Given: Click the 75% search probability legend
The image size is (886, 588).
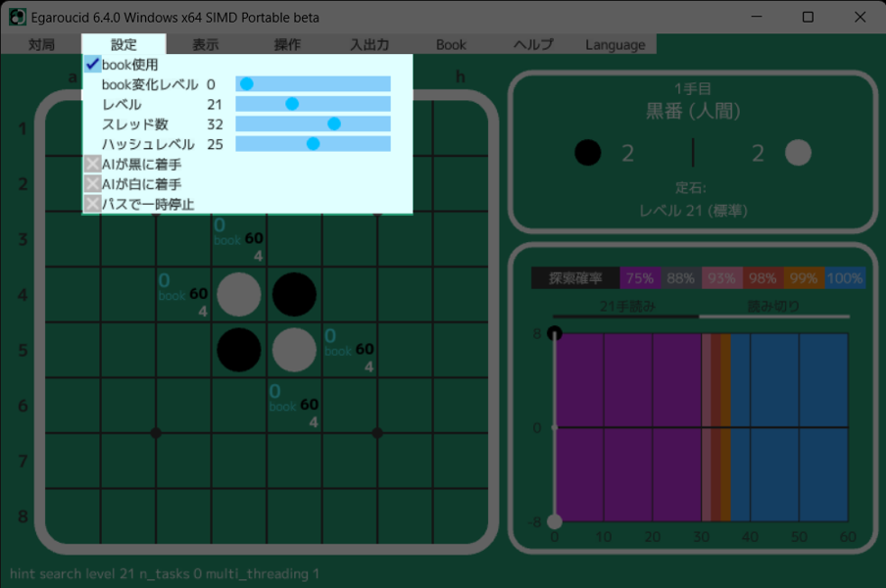Looking at the screenshot, I should (640, 278).
